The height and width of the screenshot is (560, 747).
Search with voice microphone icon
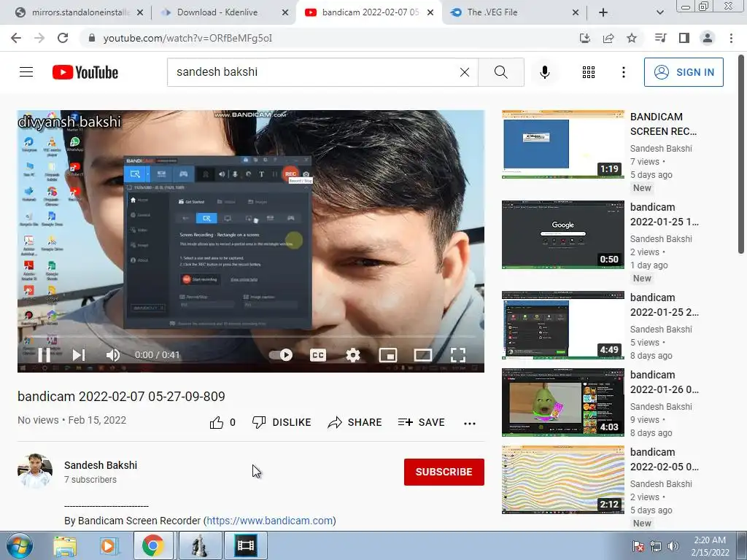[x=545, y=72]
